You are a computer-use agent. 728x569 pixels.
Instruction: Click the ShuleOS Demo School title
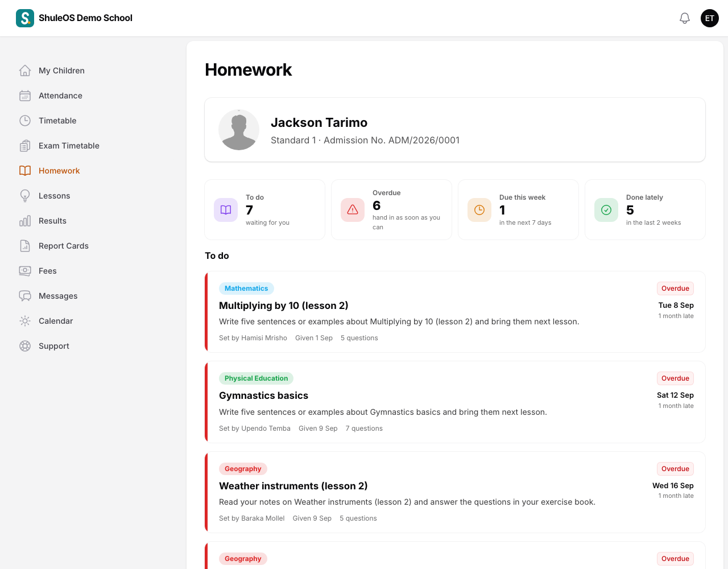(x=85, y=18)
